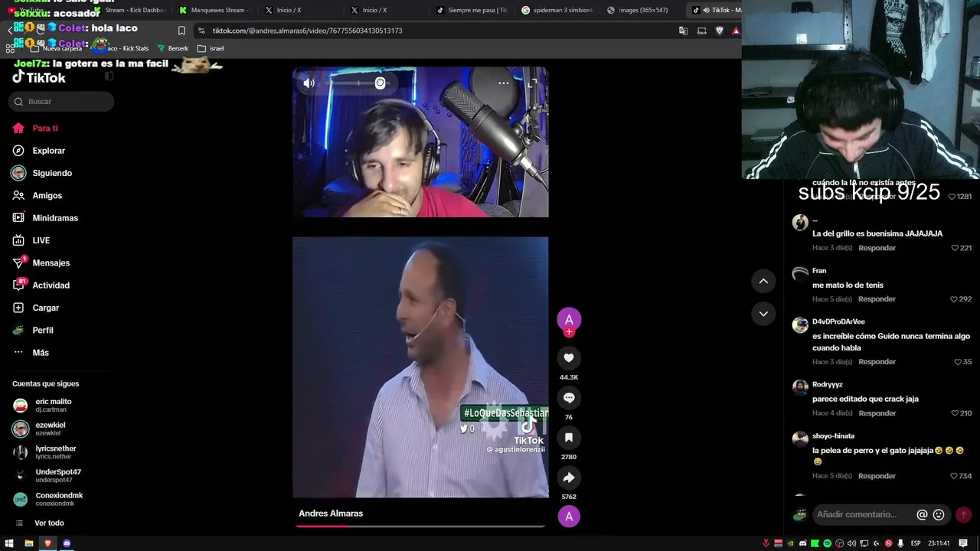Open the creator's avatar above the like button
Screen dimensions: 980x551
(x=569, y=319)
